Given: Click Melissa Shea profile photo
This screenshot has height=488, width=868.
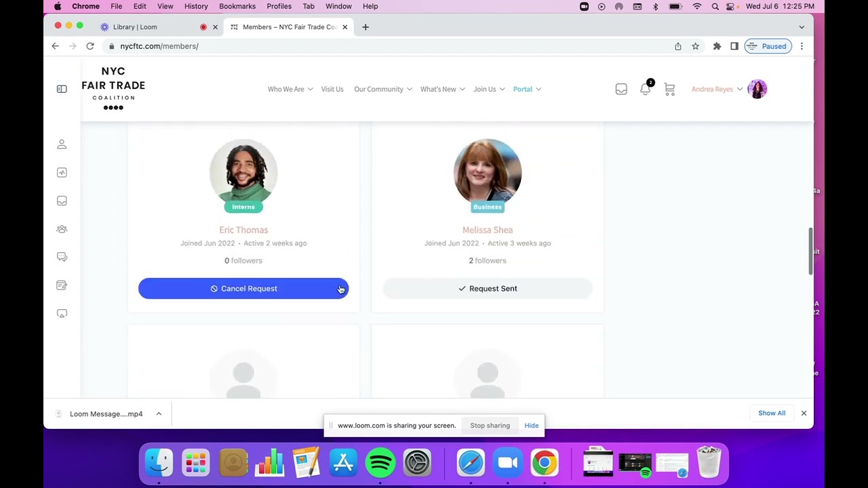Looking at the screenshot, I should tap(488, 173).
